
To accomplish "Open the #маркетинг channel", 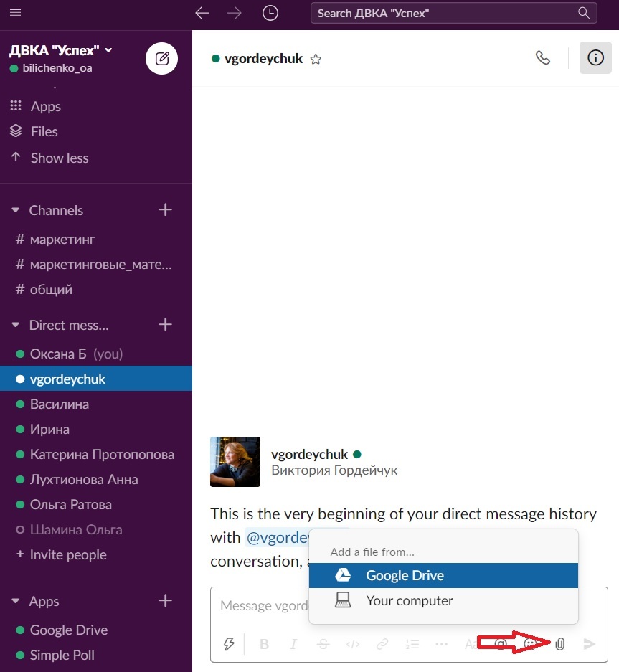I will [62, 239].
